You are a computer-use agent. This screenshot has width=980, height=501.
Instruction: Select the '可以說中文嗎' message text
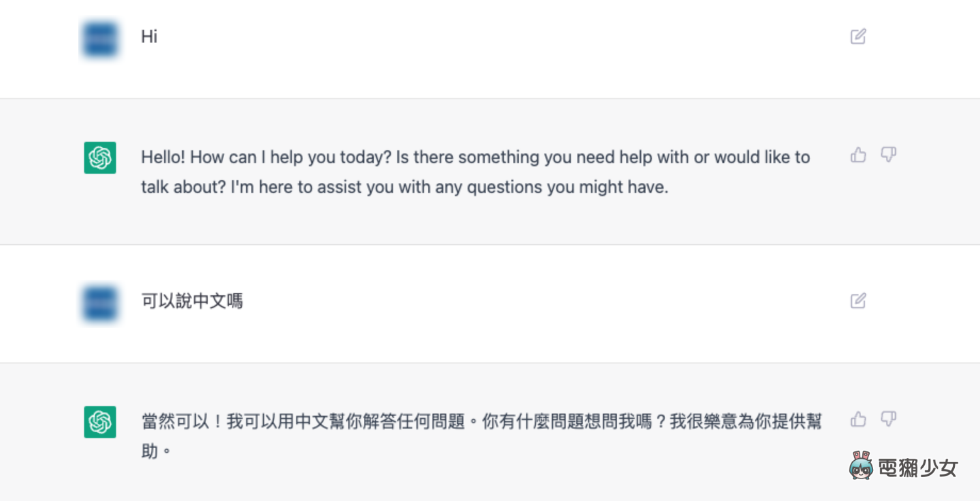(192, 301)
